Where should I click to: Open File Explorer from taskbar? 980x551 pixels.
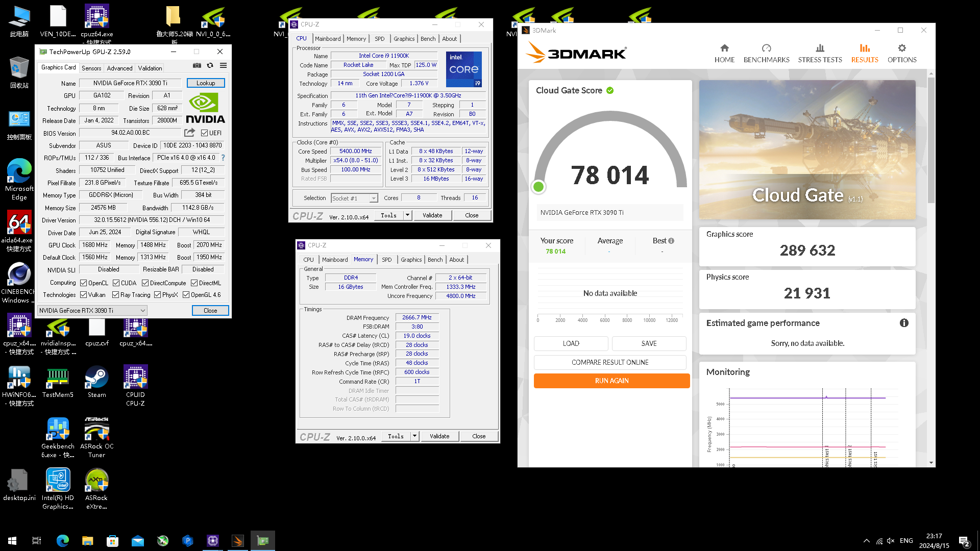click(x=88, y=541)
